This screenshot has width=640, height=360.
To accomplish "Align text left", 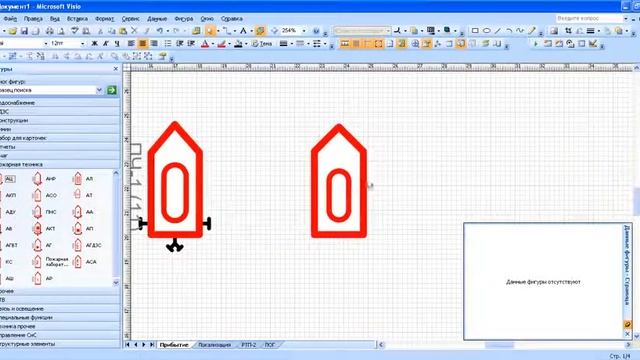I will click(131, 44).
